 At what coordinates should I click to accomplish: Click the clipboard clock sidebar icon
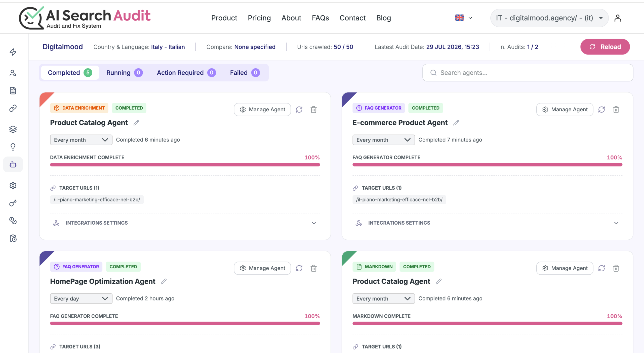(13, 238)
